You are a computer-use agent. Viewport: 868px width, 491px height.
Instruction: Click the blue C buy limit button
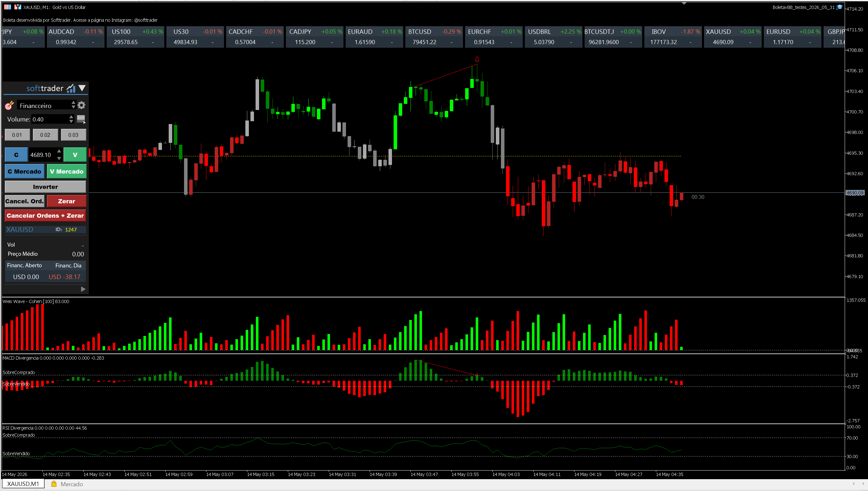(x=16, y=155)
